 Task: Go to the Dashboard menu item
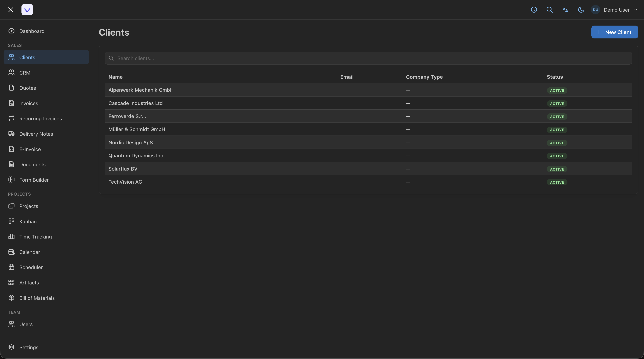click(32, 31)
